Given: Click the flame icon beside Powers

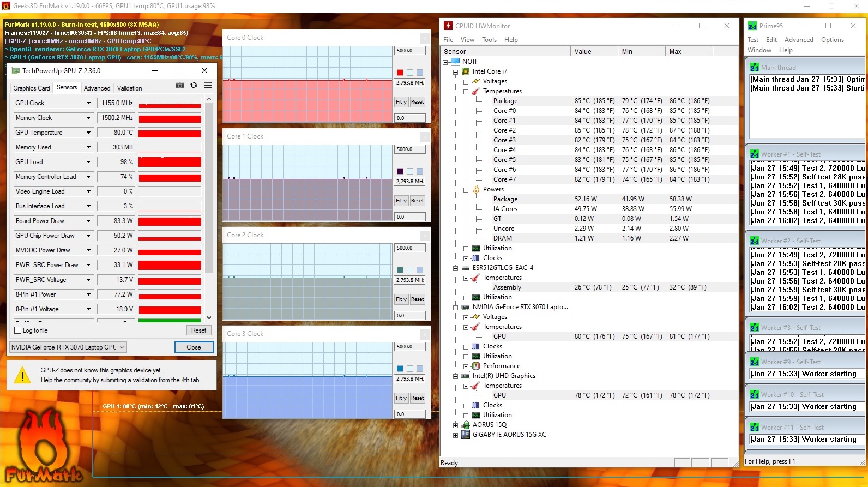Looking at the screenshot, I should point(476,189).
